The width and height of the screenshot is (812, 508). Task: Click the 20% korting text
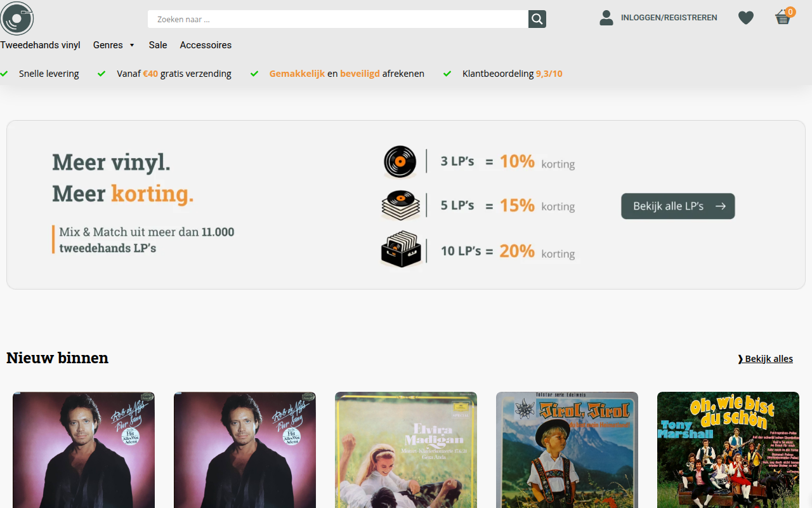[537, 251]
